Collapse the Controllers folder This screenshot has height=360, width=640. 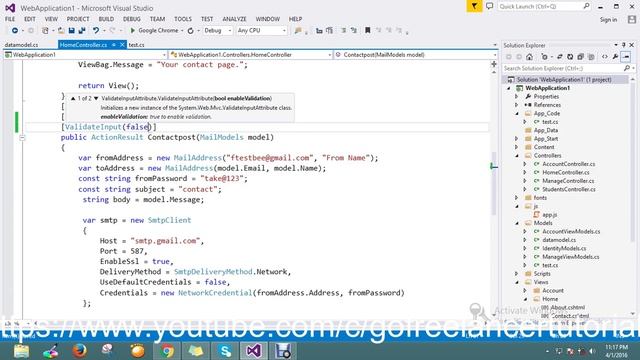click(x=517, y=156)
